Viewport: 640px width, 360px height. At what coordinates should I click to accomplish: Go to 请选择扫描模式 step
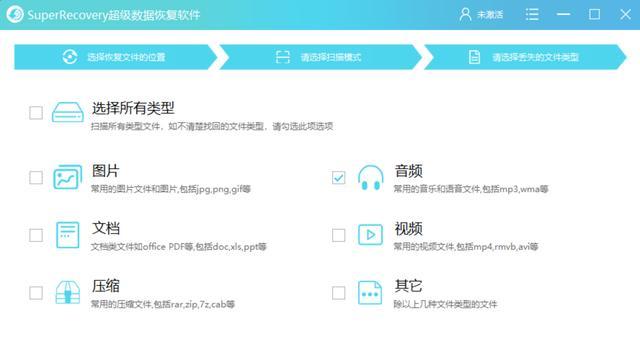320,57
